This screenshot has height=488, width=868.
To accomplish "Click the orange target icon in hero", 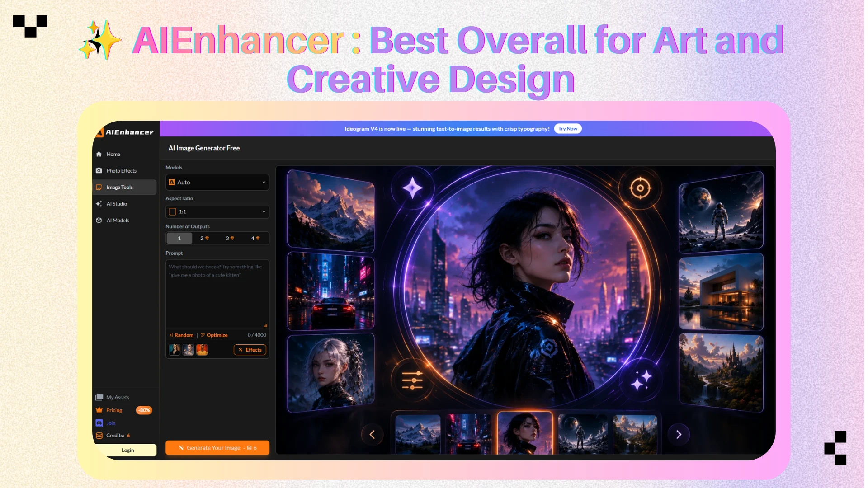I will pos(640,188).
